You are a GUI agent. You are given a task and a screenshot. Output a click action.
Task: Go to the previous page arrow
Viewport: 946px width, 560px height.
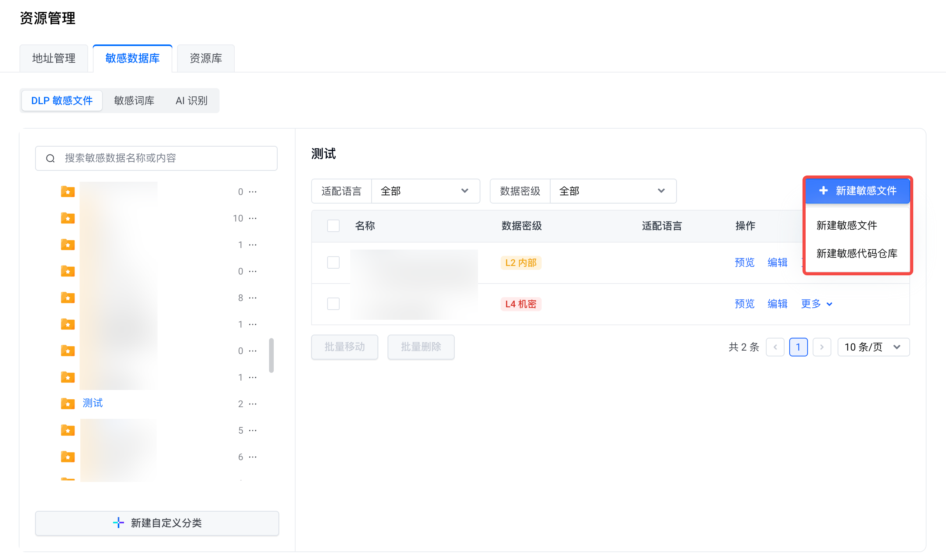(775, 347)
